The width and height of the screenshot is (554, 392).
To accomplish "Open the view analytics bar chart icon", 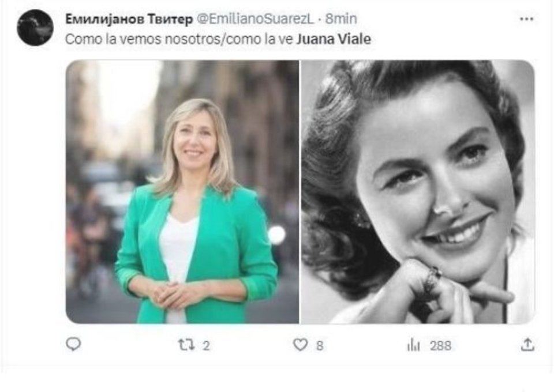I will pos(413,345).
